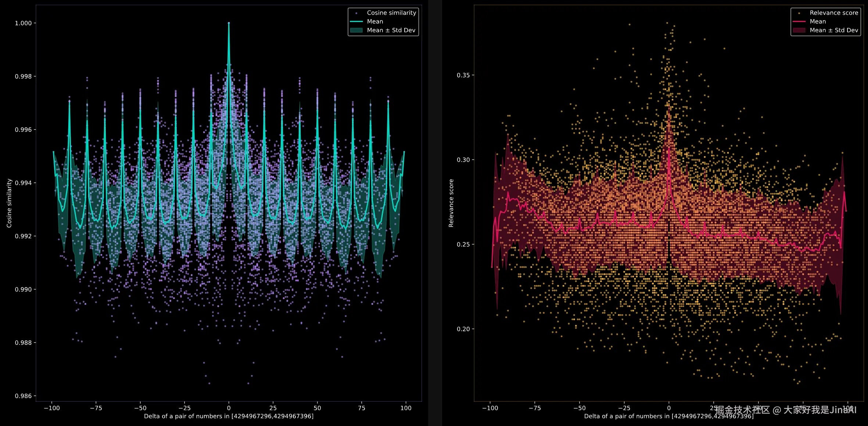
Task: Click the central teal peak at cosine 1.000
Action: (229, 24)
